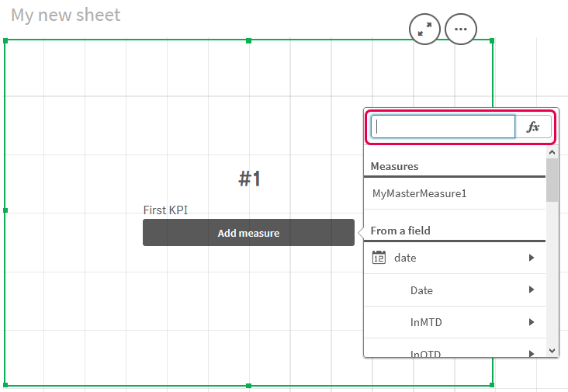Click the First KPI label
The width and height of the screenshot is (568, 392).
(165, 210)
